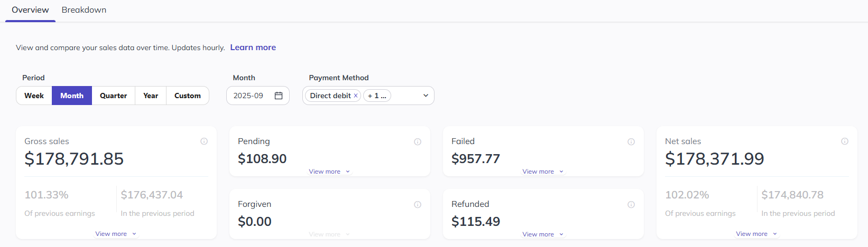Click the $176,437.04 previous period value
The width and height of the screenshot is (868, 247).
click(152, 195)
